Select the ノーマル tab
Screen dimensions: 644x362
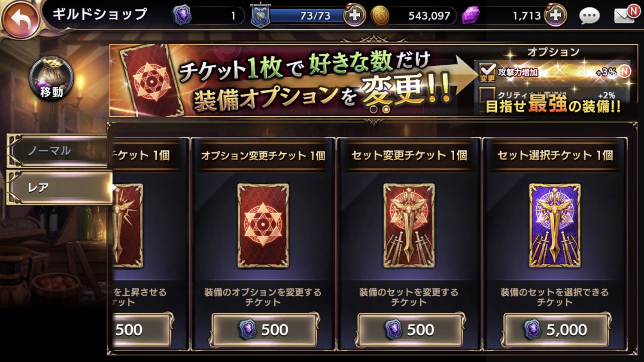58,151
